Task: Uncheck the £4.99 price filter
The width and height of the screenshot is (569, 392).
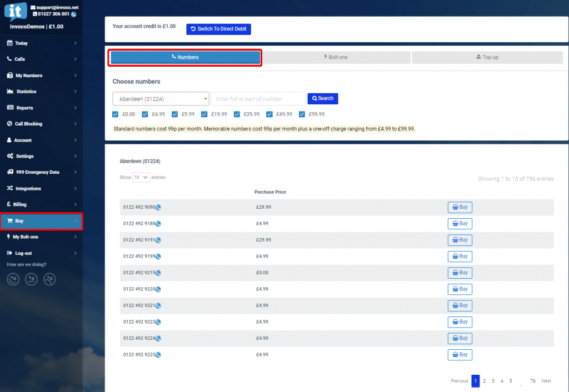Action: [x=145, y=114]
